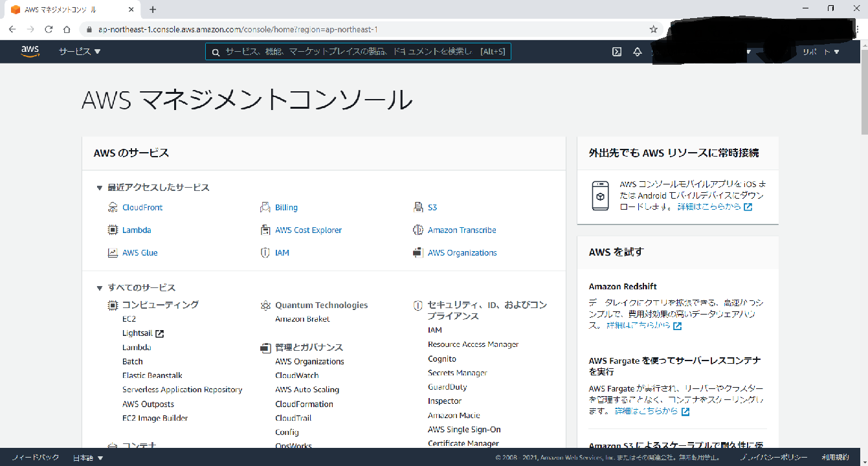Go to EC2 under コンピューティング
The width and height of the screenshot is (868, 466).
click(129, 319)
